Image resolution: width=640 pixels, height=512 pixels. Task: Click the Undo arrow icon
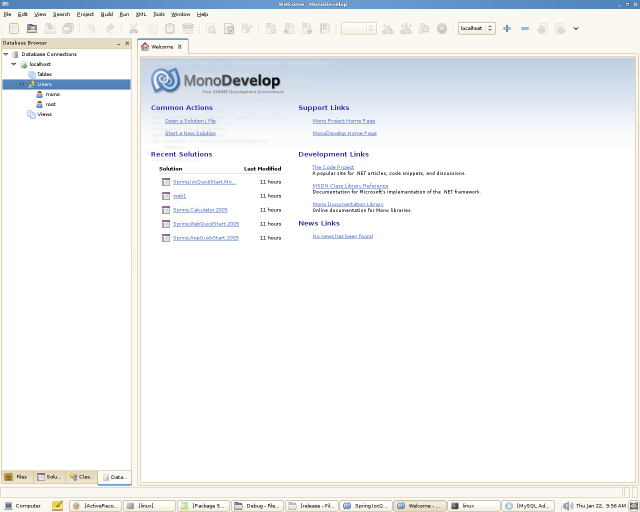coord(91,28)
